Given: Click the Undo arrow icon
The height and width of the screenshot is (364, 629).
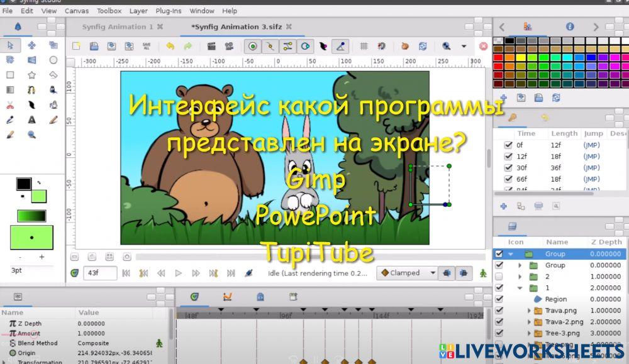Looking at the screenshot, I should click(x=170, y=46).
